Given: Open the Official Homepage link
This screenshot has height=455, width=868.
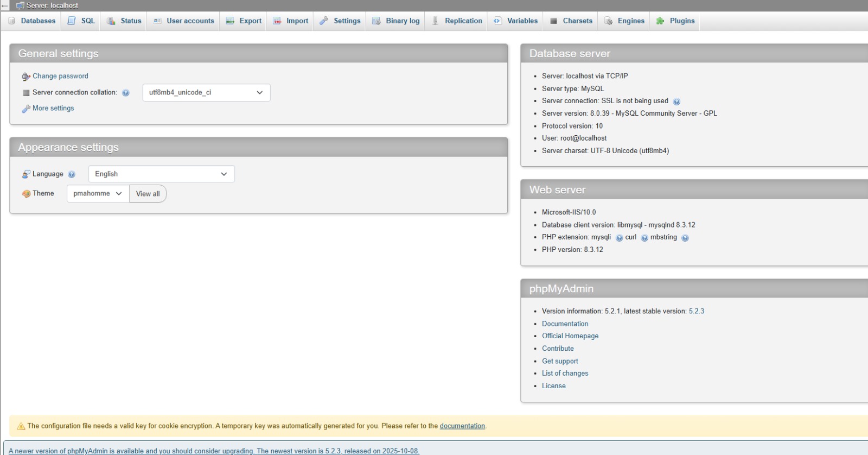Looking at the screenshot, I should tap(570, 336).
